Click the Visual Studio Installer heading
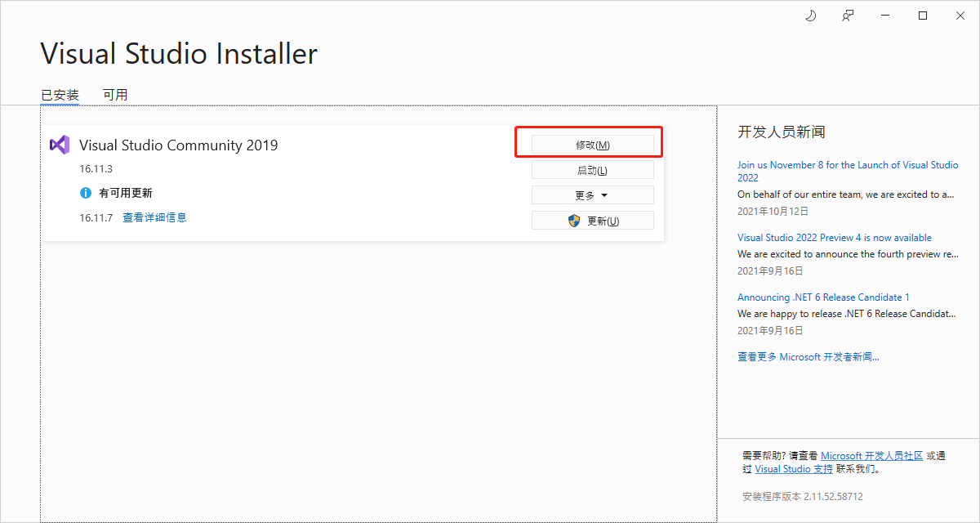This screenshot has width=980, height=523. click(x=179, y=54)
